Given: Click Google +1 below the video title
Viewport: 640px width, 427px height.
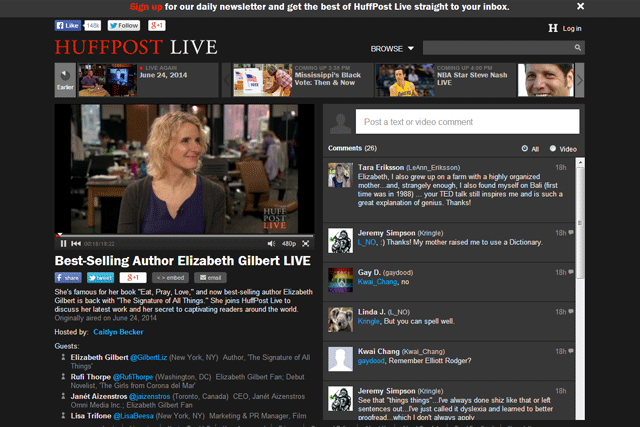Looking at the screenshot, I should [133, 278].
